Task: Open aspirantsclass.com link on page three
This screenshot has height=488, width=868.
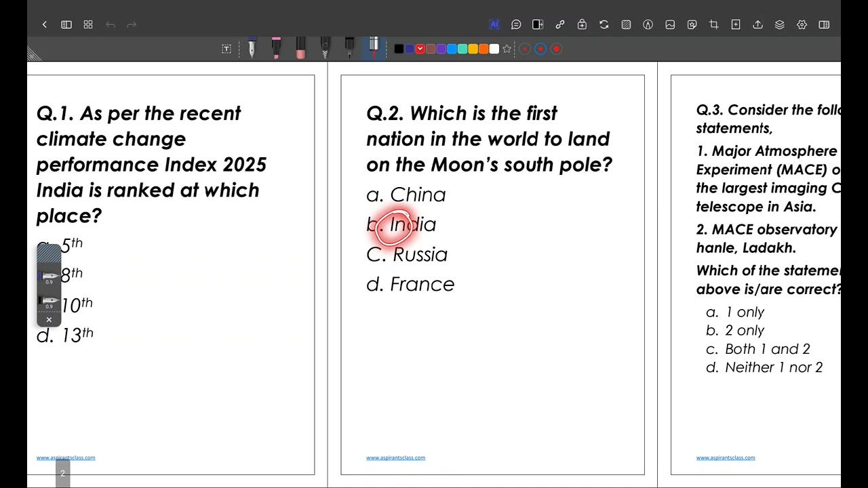Action: tap(726, 457)
